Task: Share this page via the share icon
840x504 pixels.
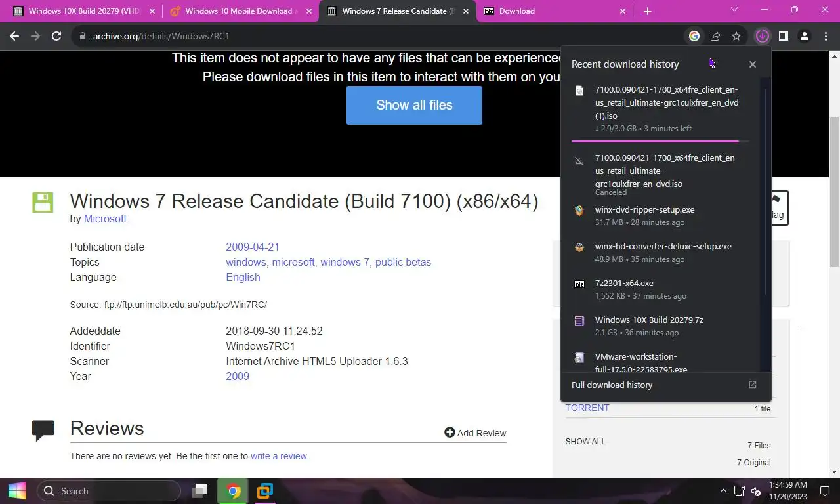Action: 715,36
